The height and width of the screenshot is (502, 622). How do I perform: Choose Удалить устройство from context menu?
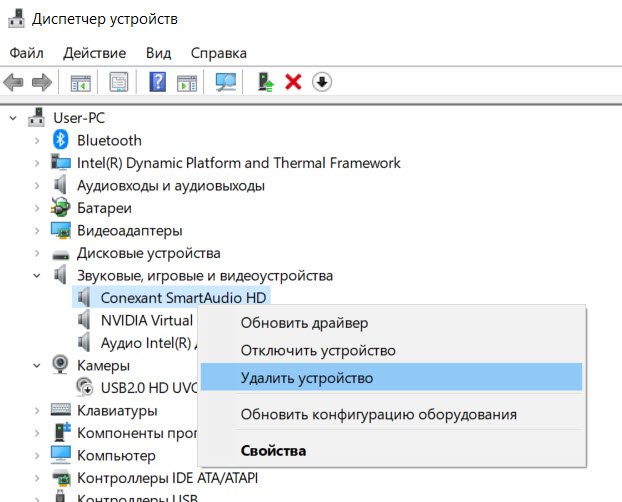click(391, 377)
